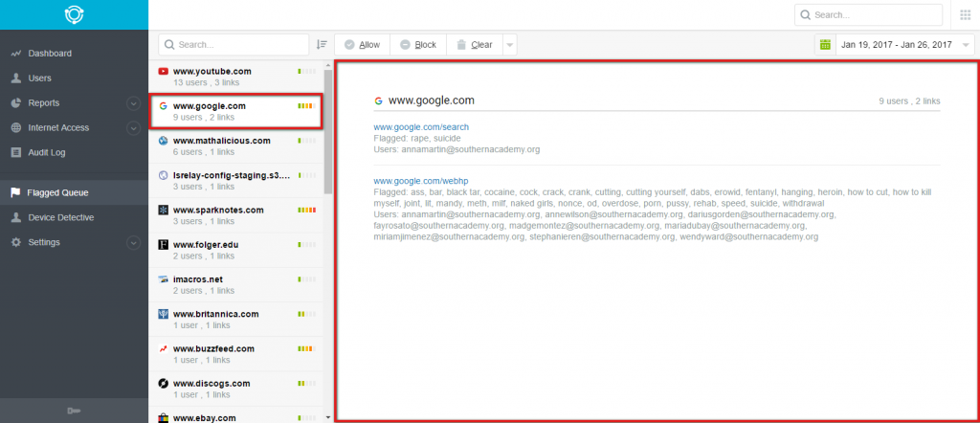The width and height of the screenshot is (980, 423).
Task: Click the Block button
Action: click(x=418, y=45)
